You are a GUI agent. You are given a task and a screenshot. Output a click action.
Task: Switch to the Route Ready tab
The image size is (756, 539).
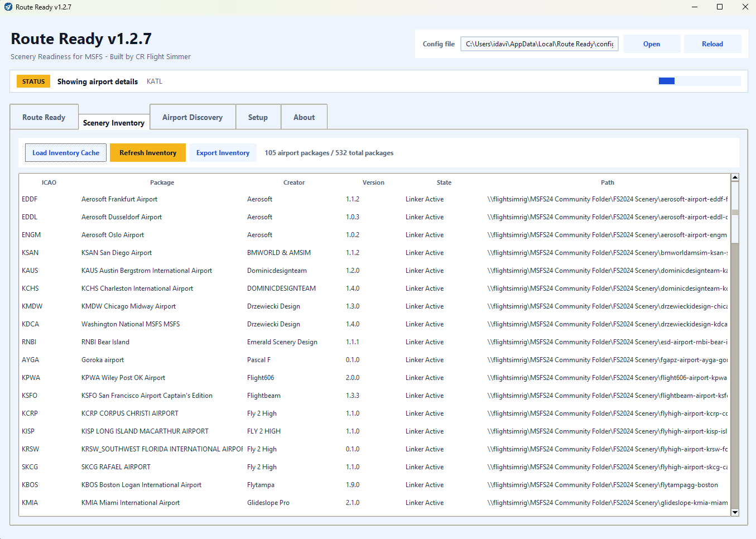[x=44, y=117]
